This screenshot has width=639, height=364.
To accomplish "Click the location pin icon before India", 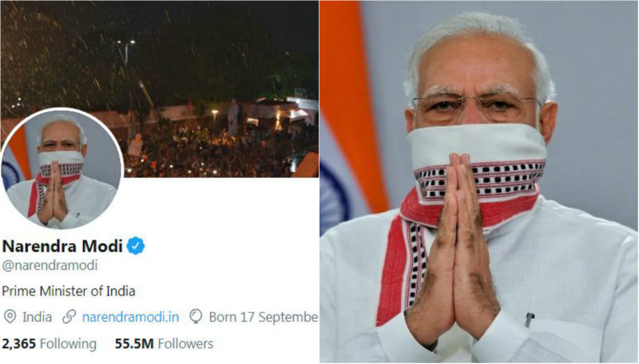I will 10,316.
